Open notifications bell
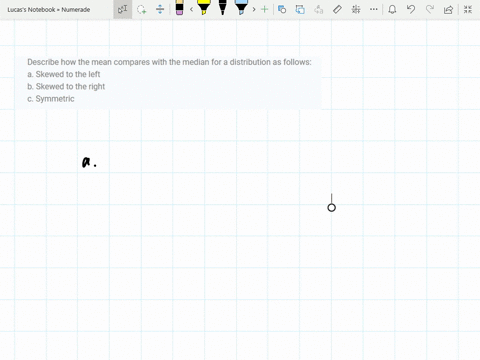Image resolution: width=480 pixels, height=360 pixels. (x=392, y=9)
